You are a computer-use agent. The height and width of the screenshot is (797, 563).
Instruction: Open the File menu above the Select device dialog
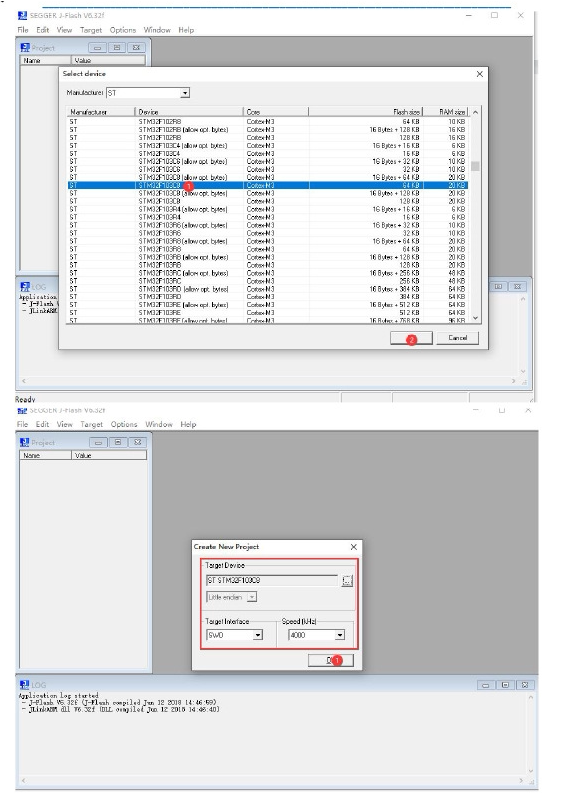23,30
